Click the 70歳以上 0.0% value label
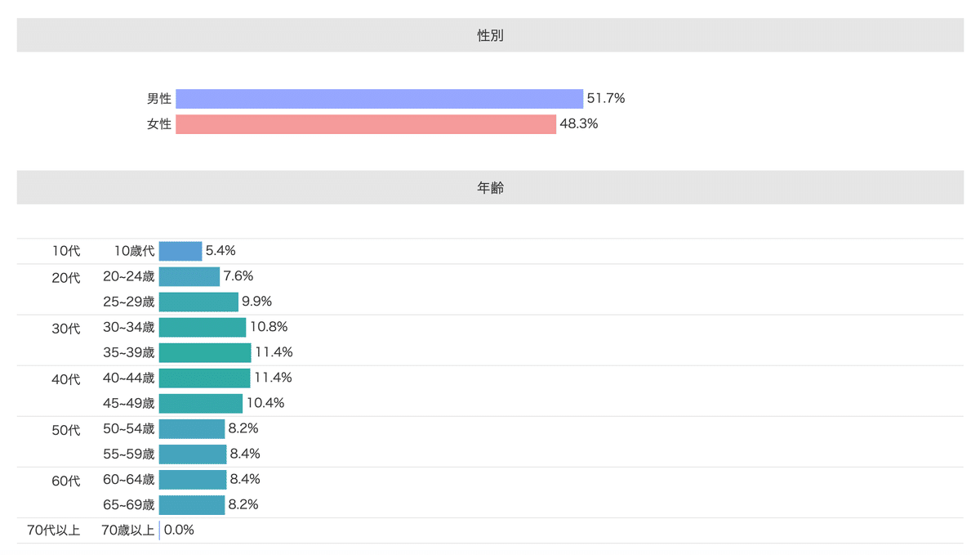 [179, 530]
